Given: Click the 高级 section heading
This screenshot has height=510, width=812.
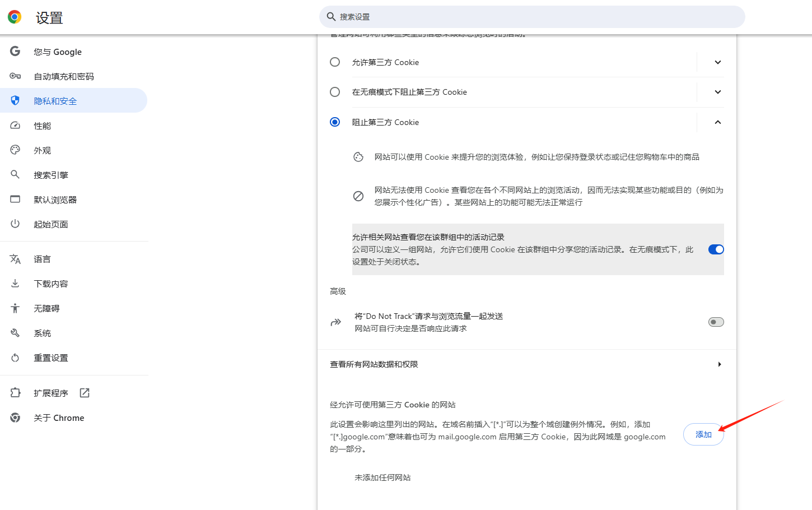Looking at the screenshot, I should [x=338, y=291].
